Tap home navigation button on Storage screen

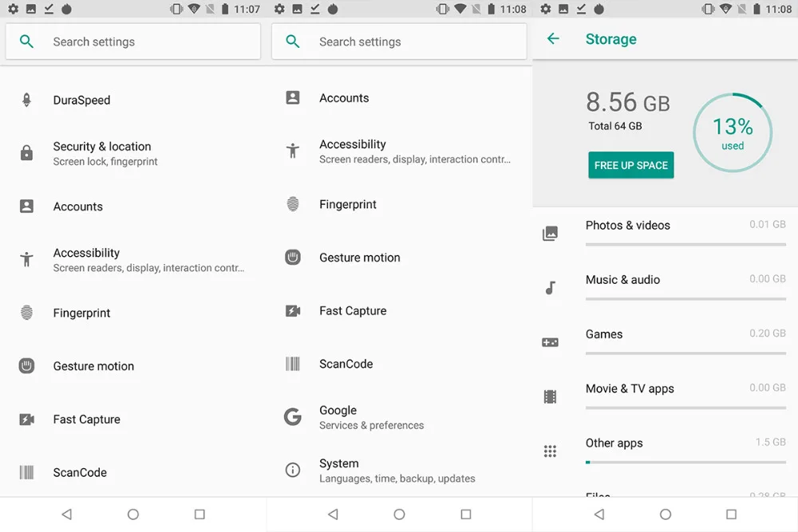click(x=666, y=514)
